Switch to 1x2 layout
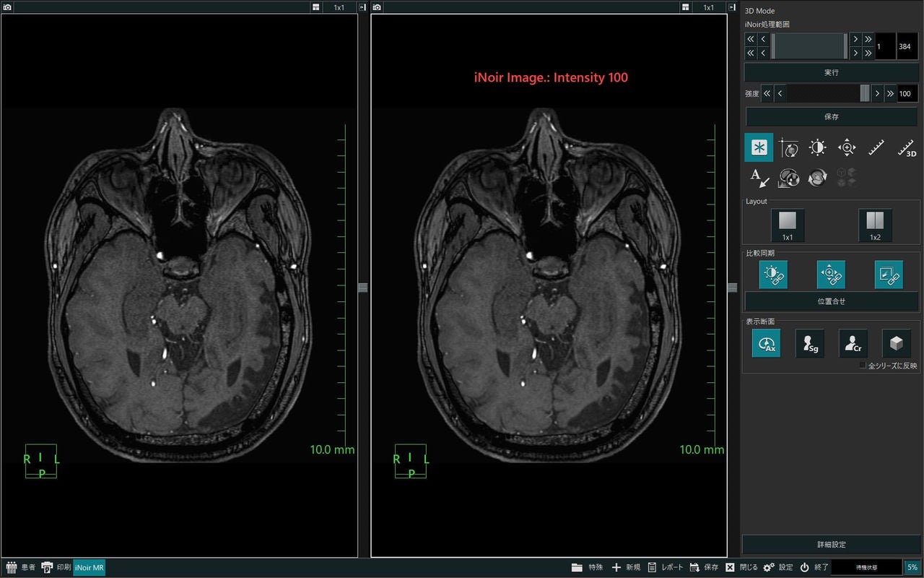 pyautogui.click(x=875, y=225)
